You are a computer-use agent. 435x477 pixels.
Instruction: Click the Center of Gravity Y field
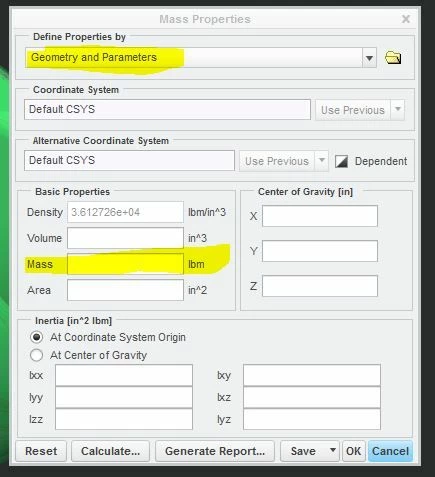pyautogui.click(x=320, y=251)
